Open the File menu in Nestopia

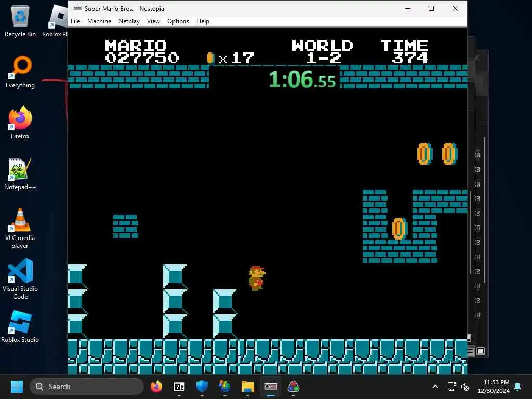coord(75,21)
